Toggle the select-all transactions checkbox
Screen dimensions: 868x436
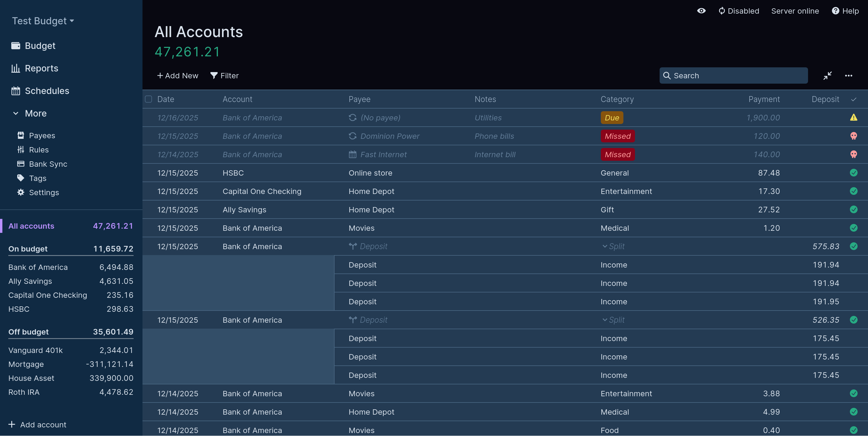[x=149, y=99]
